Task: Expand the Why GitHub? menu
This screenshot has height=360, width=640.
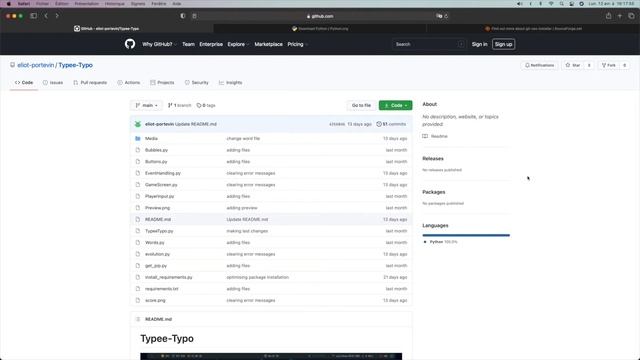Action: tap(159, 44)
